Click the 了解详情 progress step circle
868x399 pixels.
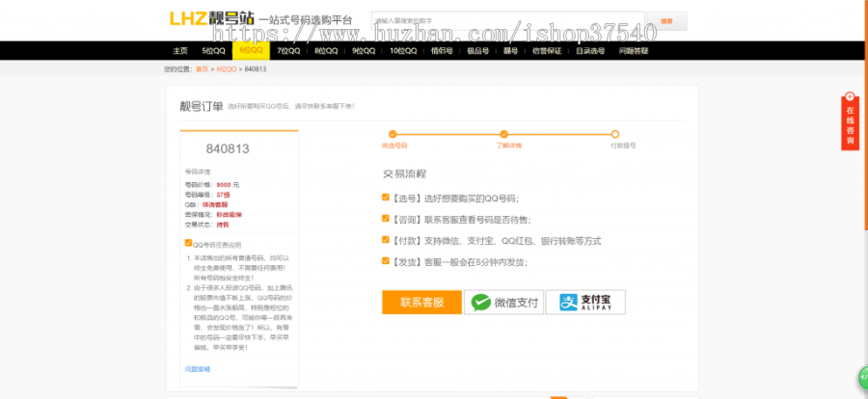[x=503, y=135]
